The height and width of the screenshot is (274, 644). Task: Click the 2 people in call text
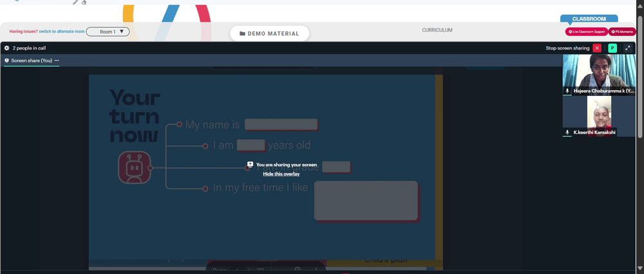[x=29, y=48]
